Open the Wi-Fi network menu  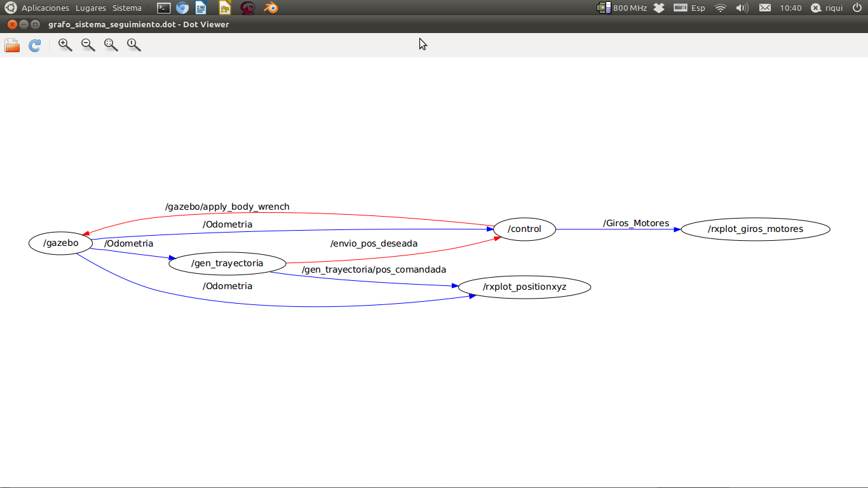(720, 8)
